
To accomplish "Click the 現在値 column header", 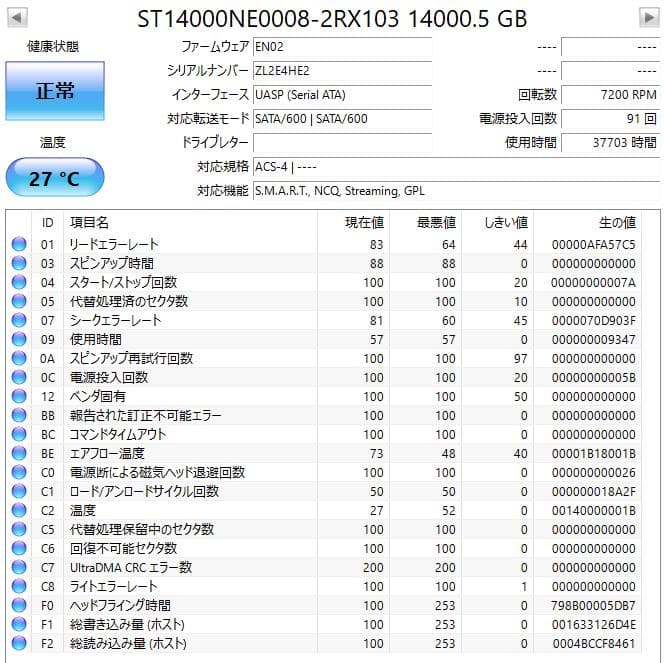I will click(x=354, y=223).
